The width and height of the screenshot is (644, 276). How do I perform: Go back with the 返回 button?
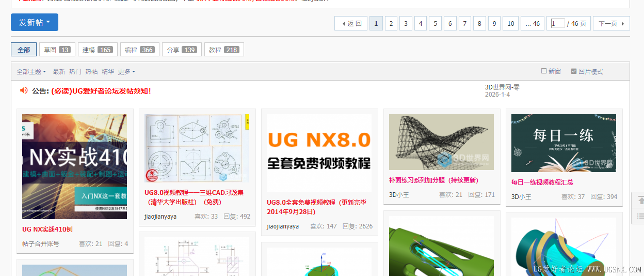[x=351, y=23]
